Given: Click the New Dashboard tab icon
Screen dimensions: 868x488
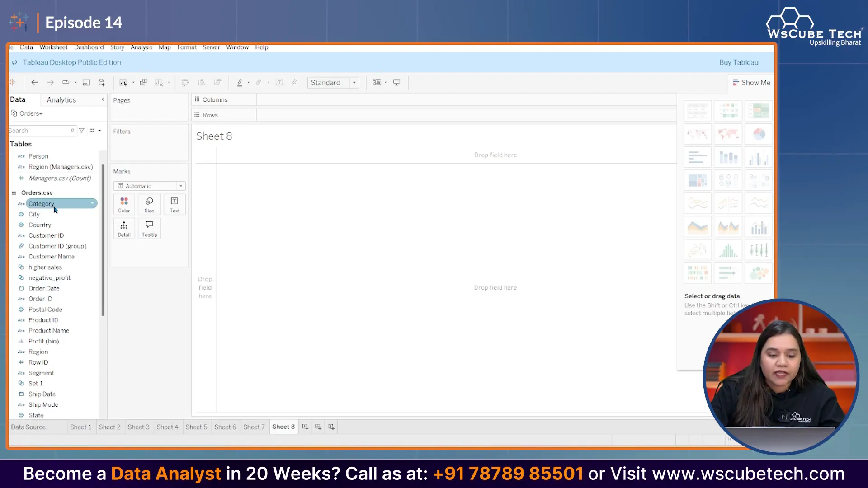Looking at the screenshot, I should tap(318, 427).
